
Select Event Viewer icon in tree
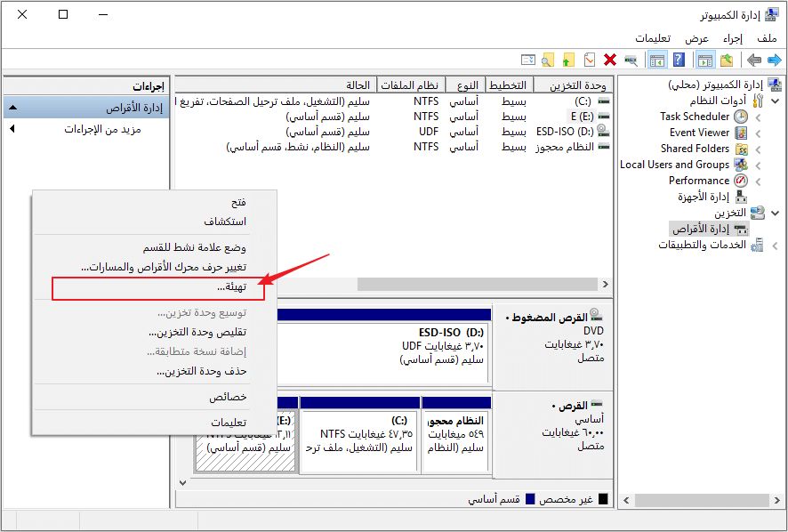coord(741,133)
